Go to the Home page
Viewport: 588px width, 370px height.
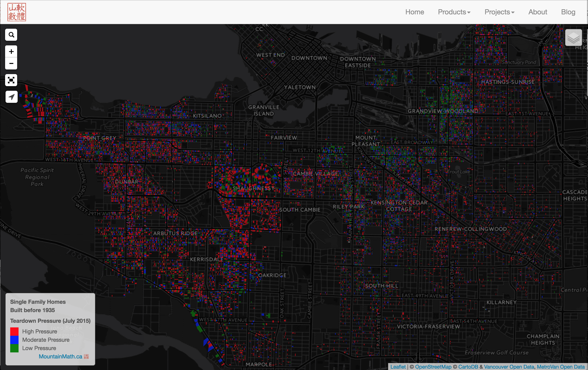pos(414,12)
